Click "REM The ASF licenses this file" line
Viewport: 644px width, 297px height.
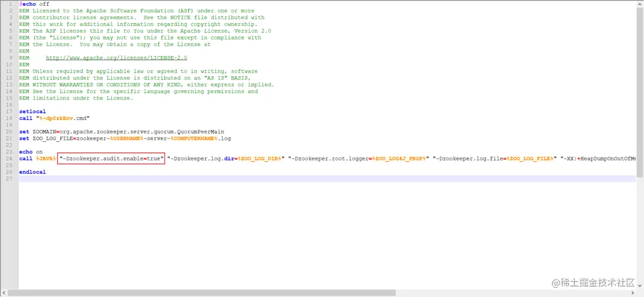tap(145, 31)
